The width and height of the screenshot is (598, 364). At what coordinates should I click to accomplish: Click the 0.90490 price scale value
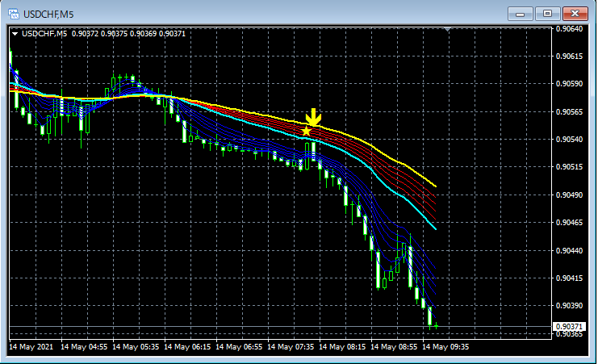[569, 195]
